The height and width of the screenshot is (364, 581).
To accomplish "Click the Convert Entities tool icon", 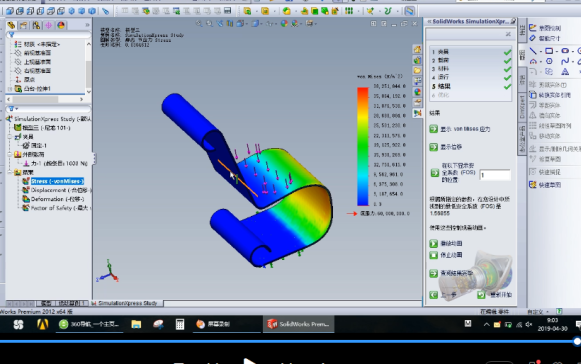I will point(533,95).
